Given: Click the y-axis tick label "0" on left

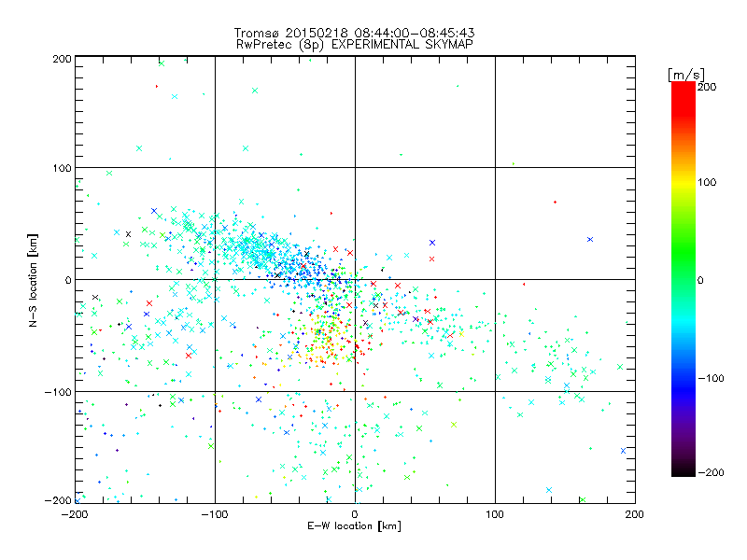Looking at the screenshot, I should click(68, 280).
